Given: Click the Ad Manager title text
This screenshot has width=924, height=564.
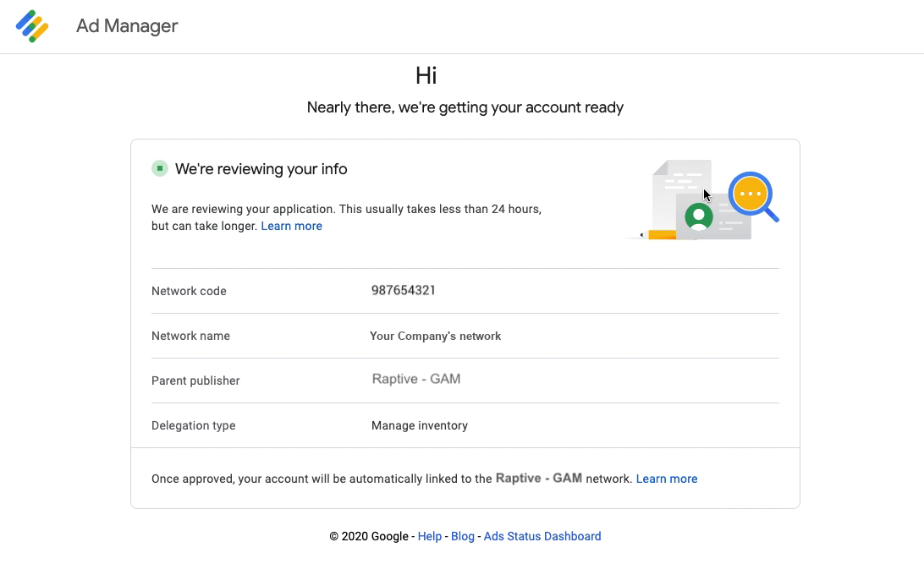Looking at the screenshot, I should (x=127, y=26).
